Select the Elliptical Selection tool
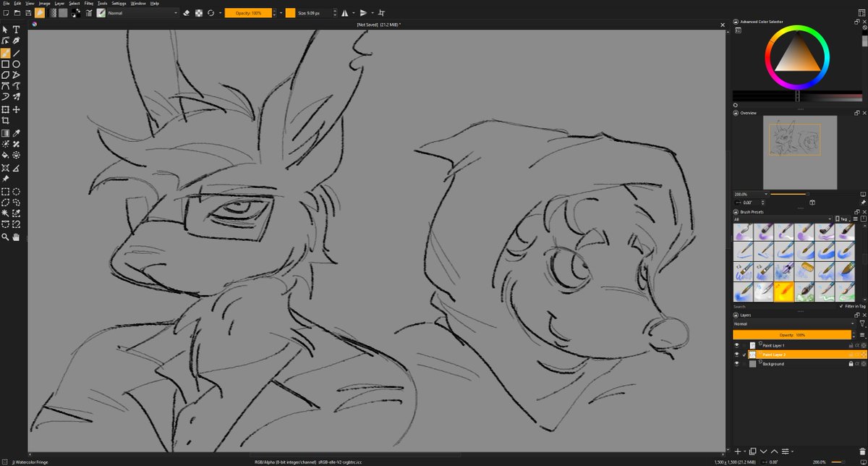The width and height of the screenshot is (868, 466). click(x=16, y=192)
